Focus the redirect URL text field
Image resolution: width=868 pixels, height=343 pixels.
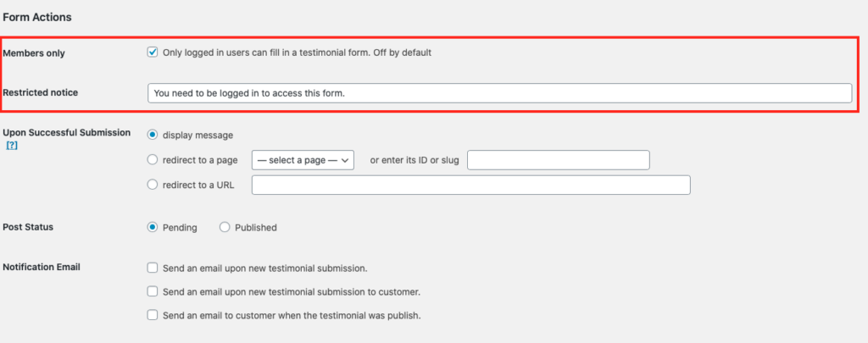471,185
